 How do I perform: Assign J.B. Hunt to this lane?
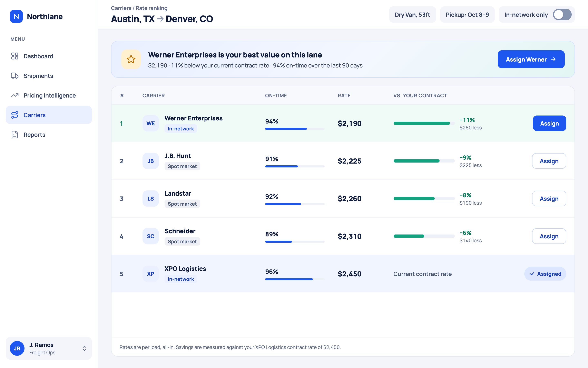click(x=549, y=161)
